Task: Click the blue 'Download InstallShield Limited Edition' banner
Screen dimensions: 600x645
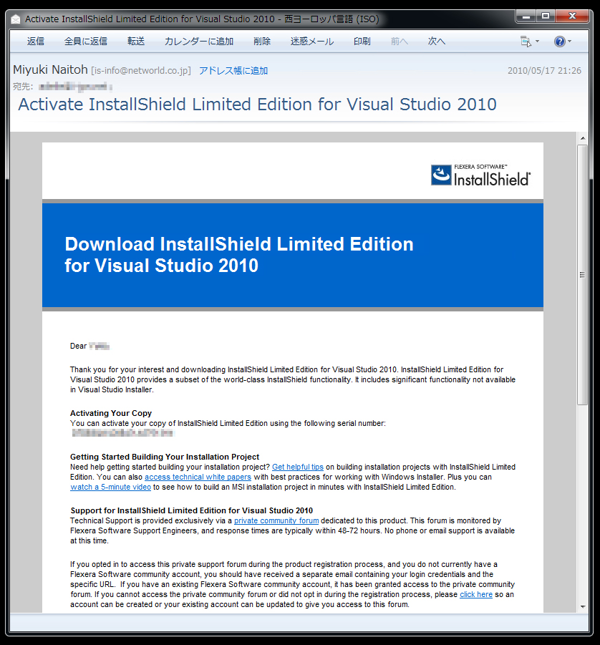Action: (292, 255)
